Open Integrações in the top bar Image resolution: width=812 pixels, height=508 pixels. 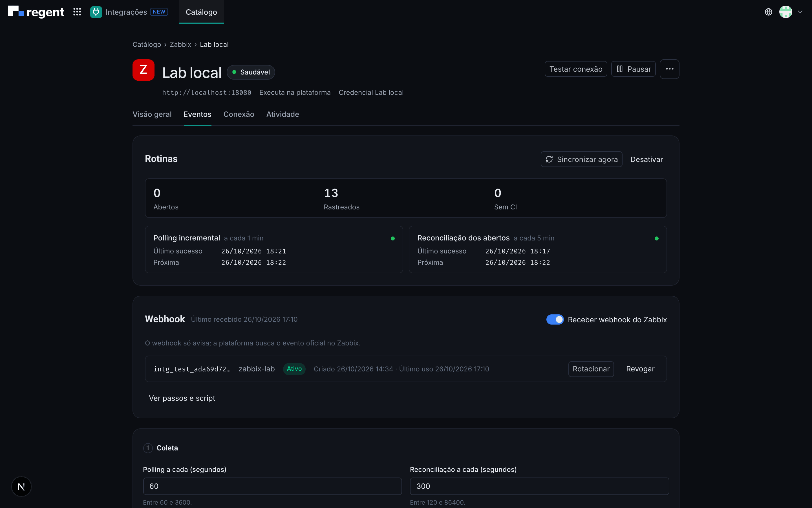(x=126, y=12)
